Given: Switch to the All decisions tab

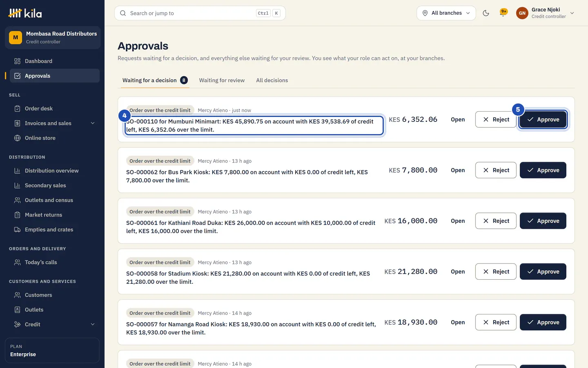Looking at the screenshot, I should click(272, 81).
